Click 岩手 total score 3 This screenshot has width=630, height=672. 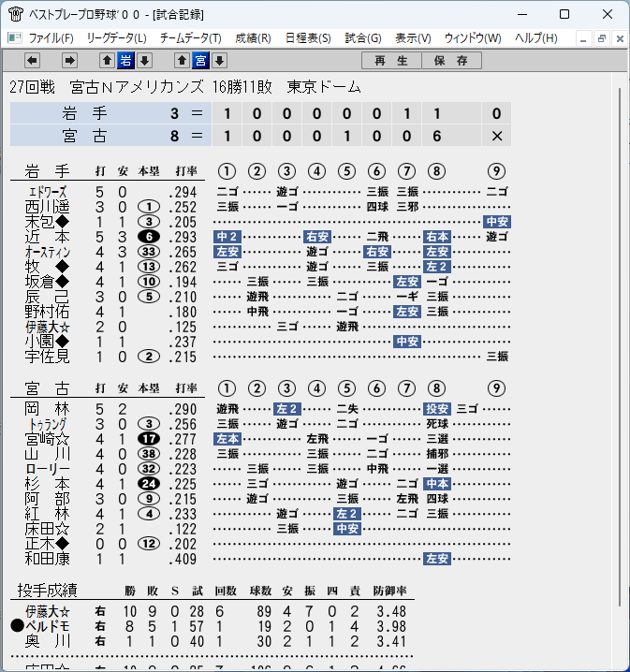(x=174, y=113)
